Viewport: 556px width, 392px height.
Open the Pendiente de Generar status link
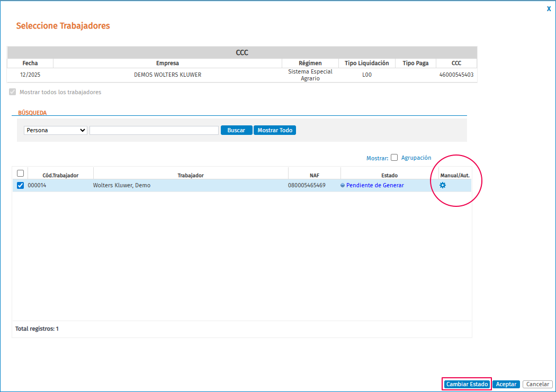[375, 185]
